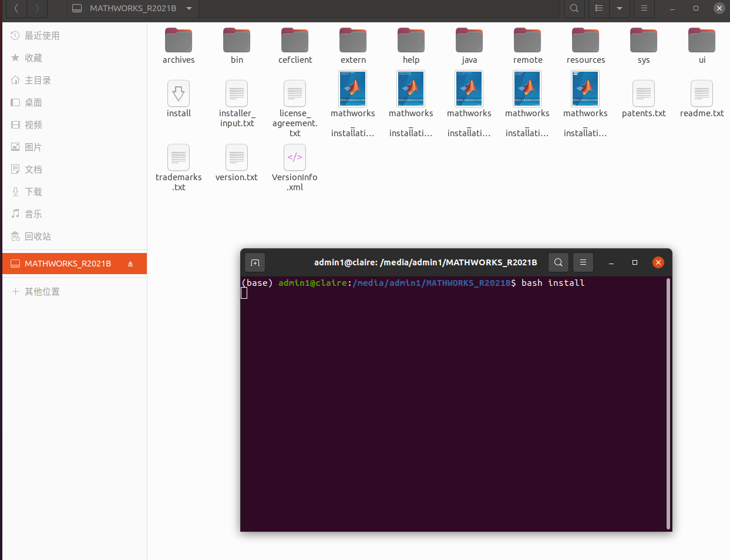The image size is (730, 560).
Task: Select readme.txt file
Action: pyautogui.click(x=702, y=99)
